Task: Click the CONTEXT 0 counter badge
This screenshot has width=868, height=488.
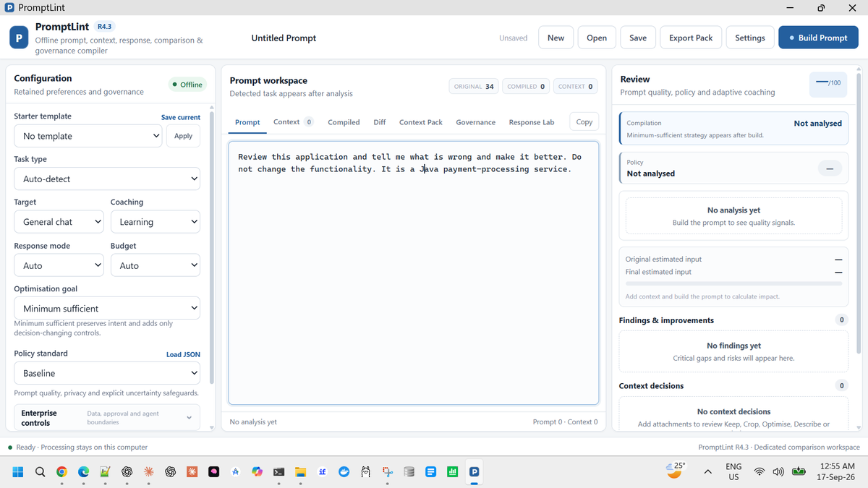Action: click(x=576, y=86)
